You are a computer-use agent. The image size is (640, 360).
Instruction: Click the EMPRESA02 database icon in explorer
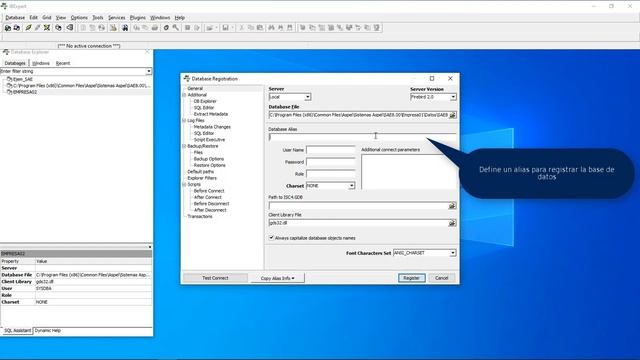pyautogui.click(x=9, y=92)
